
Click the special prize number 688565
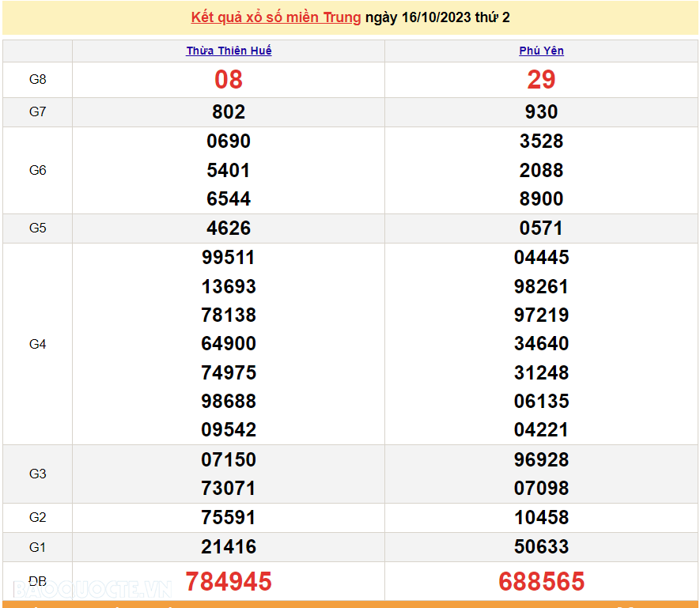[x=541, y=582]
